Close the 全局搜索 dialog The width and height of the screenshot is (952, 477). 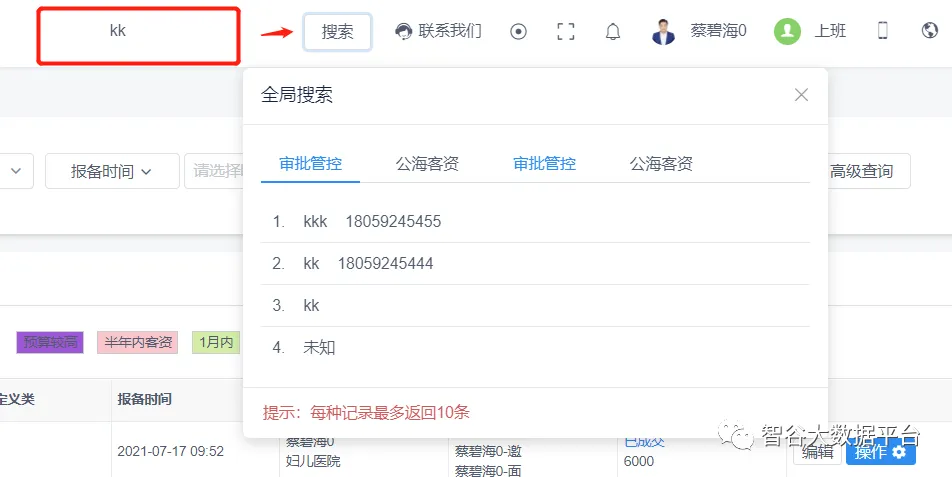click(801, 95)
